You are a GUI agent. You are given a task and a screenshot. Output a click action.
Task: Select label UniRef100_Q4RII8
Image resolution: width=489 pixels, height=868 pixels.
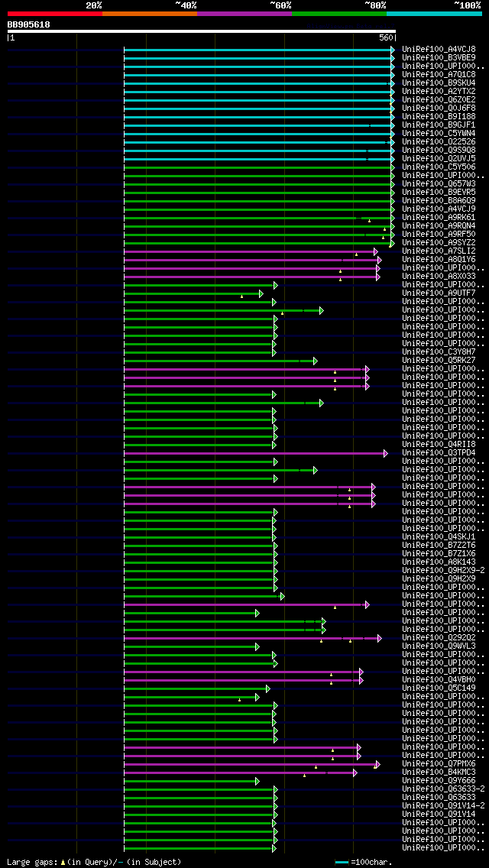pyautogui.click(x=439, y=445)
